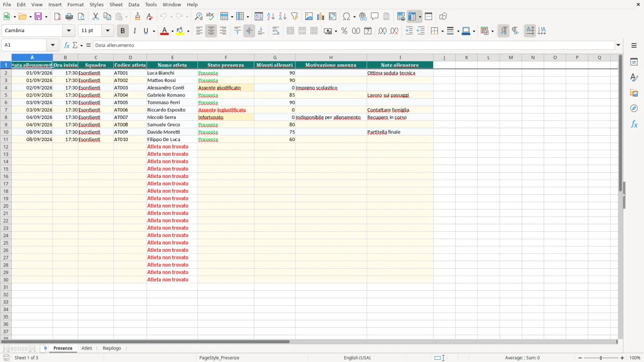Align text left
Viewport: 644px width, 362px height.
[199, 31]
